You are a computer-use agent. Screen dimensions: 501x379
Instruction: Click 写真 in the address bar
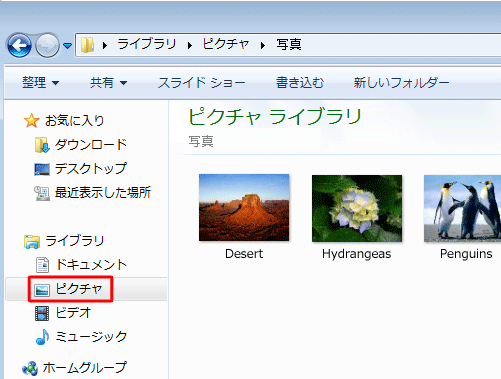coord(289,44)
